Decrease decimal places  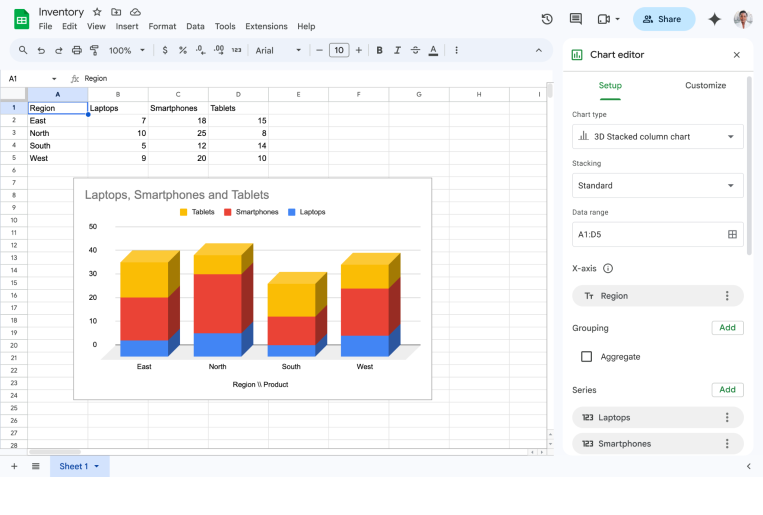[x=200, y=50]
